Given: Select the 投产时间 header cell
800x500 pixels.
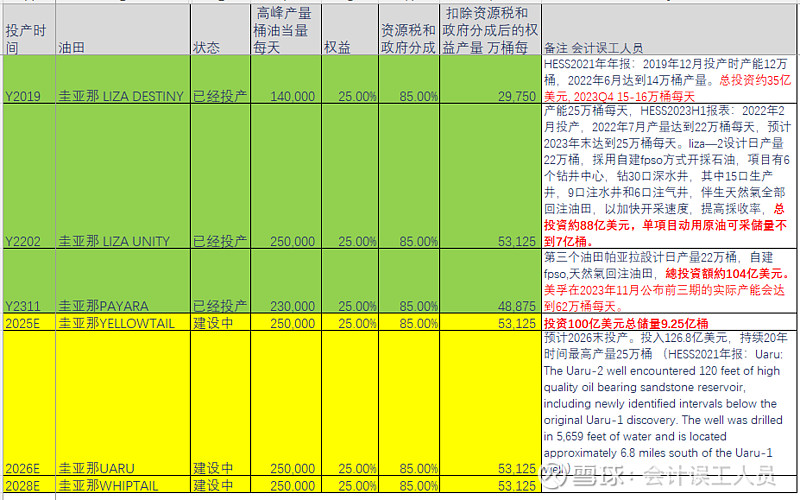Looking at the screenshot, I should point(29,30).
